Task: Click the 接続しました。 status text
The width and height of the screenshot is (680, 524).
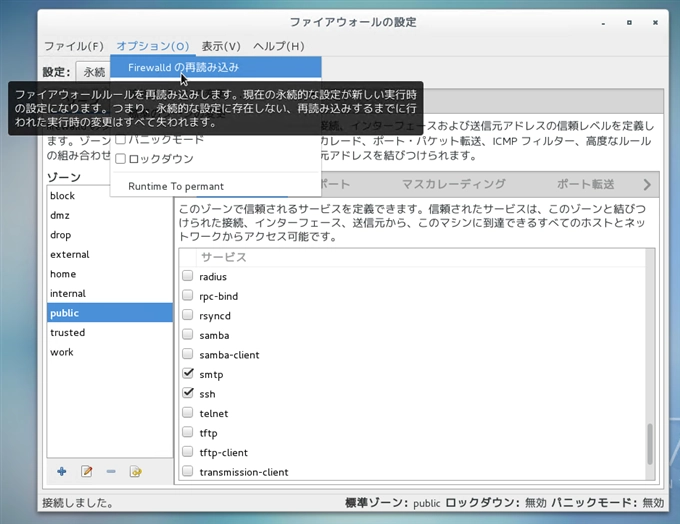Action: tap(78, 503)
